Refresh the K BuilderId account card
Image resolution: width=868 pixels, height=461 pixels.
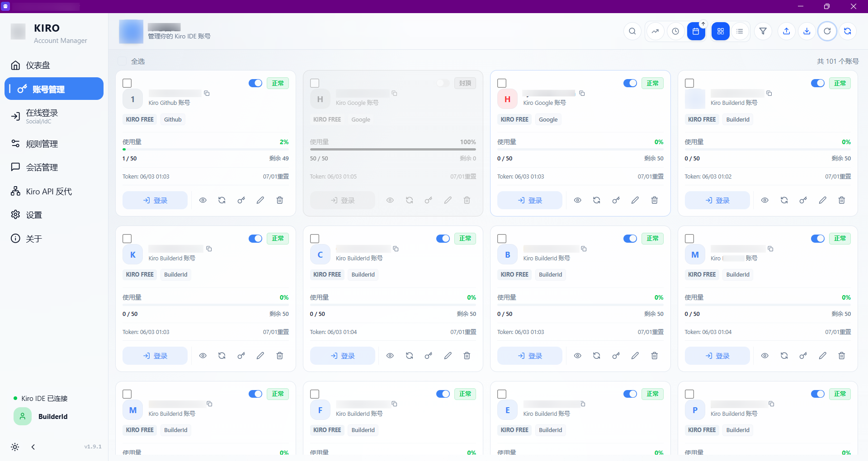pos(222,356)
